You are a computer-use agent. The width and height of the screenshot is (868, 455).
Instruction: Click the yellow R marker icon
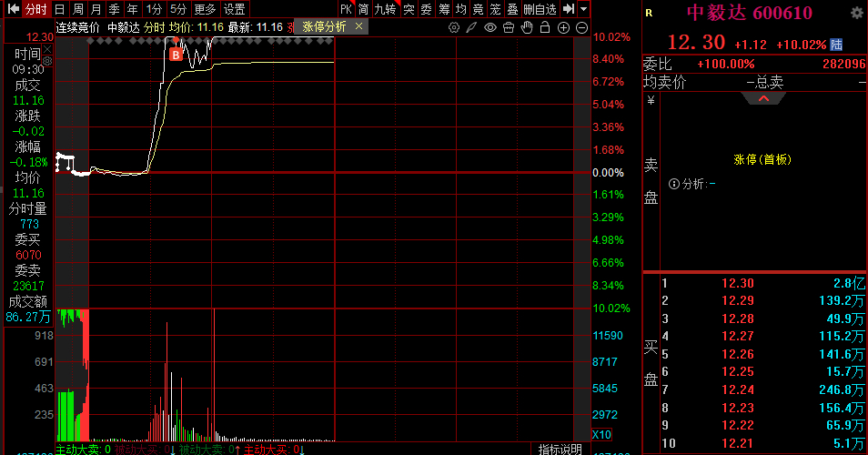649,13
